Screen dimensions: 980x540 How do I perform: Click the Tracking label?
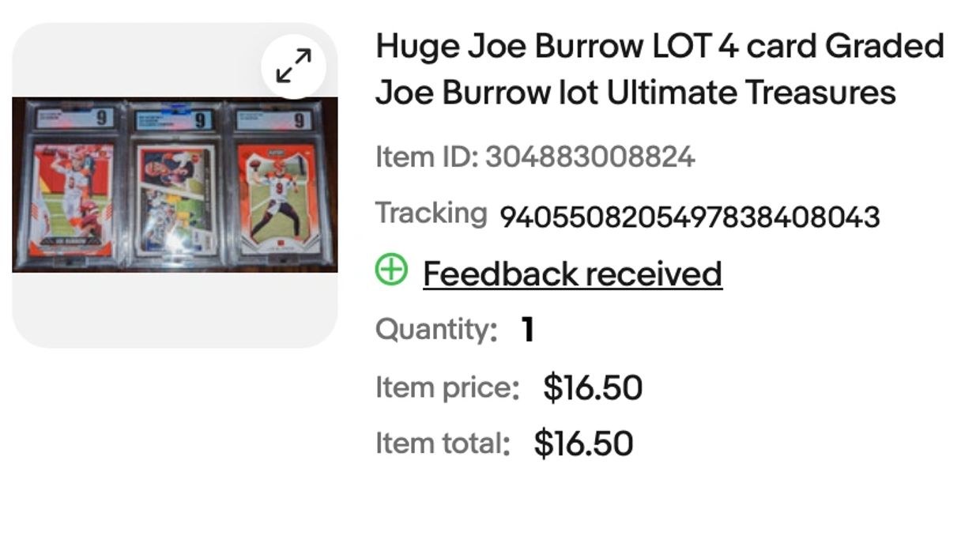(x=431, y=213)
